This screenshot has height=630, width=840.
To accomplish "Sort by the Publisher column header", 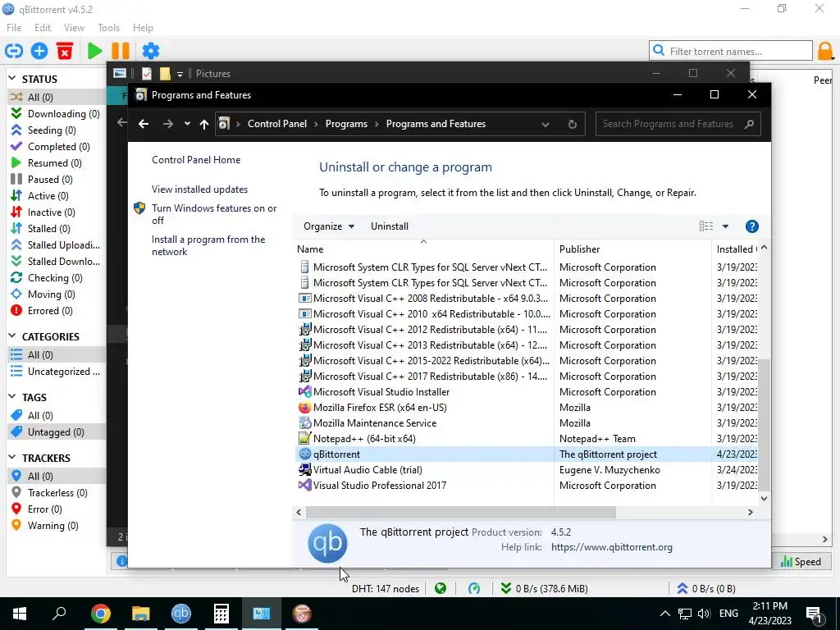I will click(x=634, y=249).
